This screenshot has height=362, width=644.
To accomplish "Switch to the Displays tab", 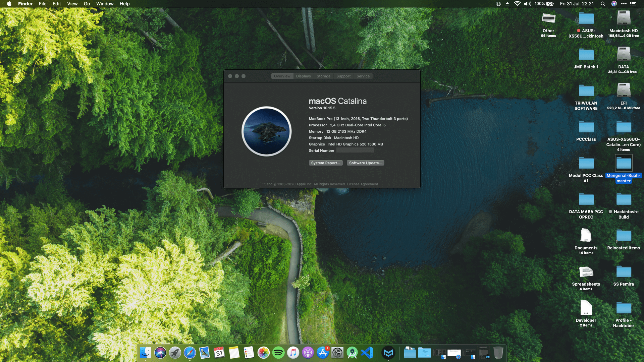I will [303, 76].
